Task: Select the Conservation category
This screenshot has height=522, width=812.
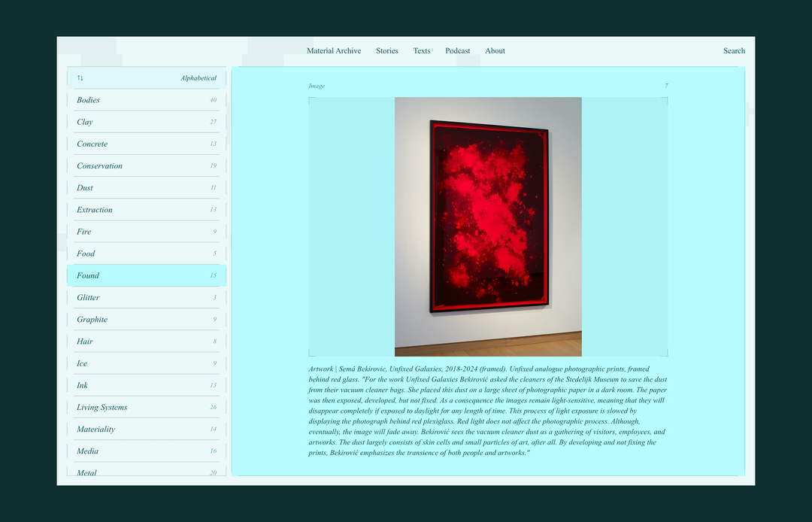Action: pyautogui.click(x=147, y=165)
